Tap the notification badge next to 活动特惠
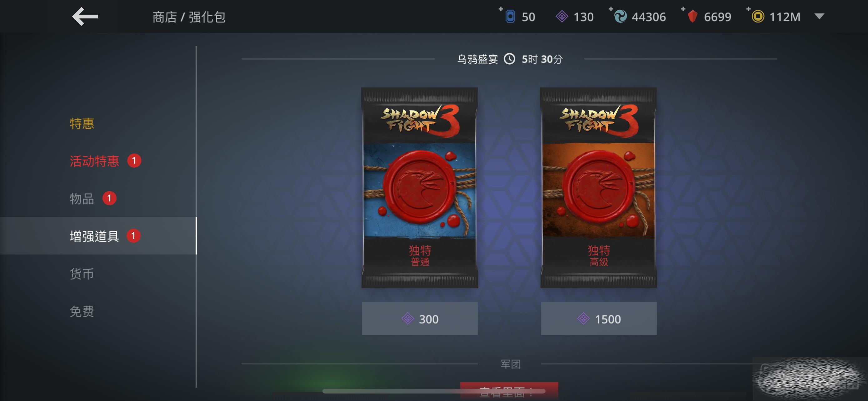The height and width of the screenshot is (401, 868). point(134,161)
